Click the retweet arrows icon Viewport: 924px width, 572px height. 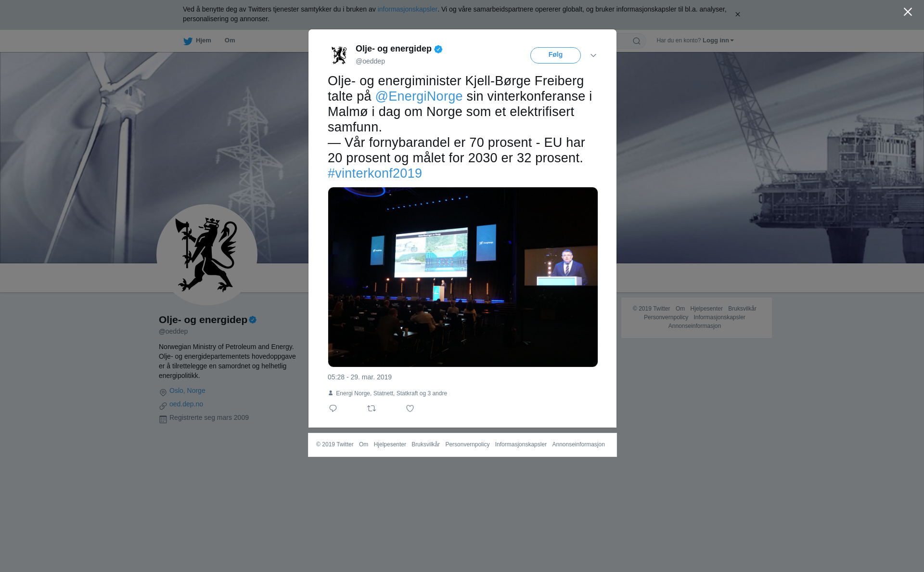pos(372,408)
